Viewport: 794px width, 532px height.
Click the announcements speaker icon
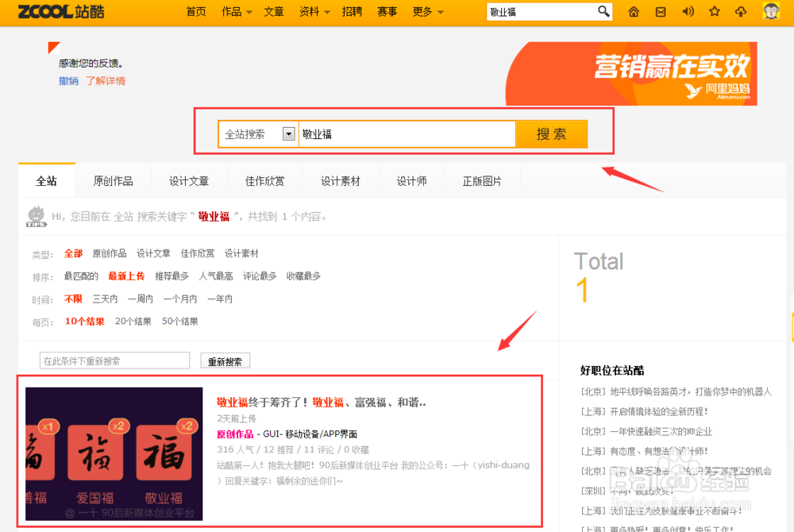pyautogui.click(x=688, y=12)
